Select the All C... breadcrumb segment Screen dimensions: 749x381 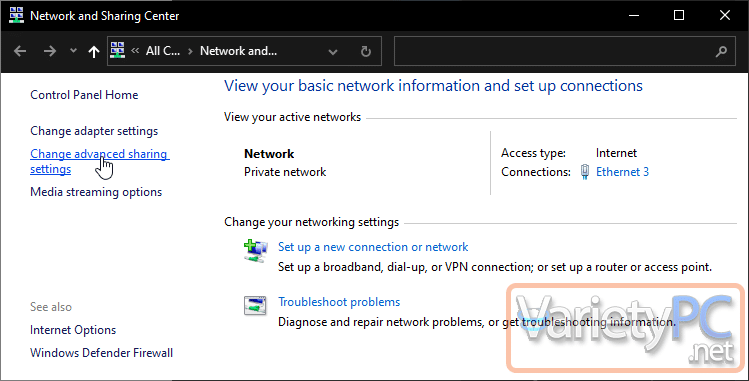163,51
